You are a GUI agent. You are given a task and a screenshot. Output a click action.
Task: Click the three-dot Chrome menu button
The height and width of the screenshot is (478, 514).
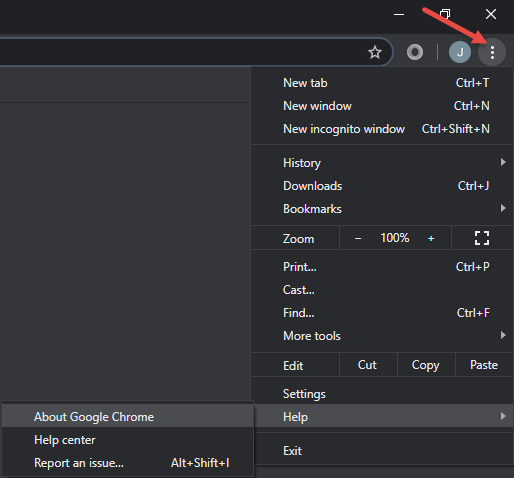(x=492, y=52)
